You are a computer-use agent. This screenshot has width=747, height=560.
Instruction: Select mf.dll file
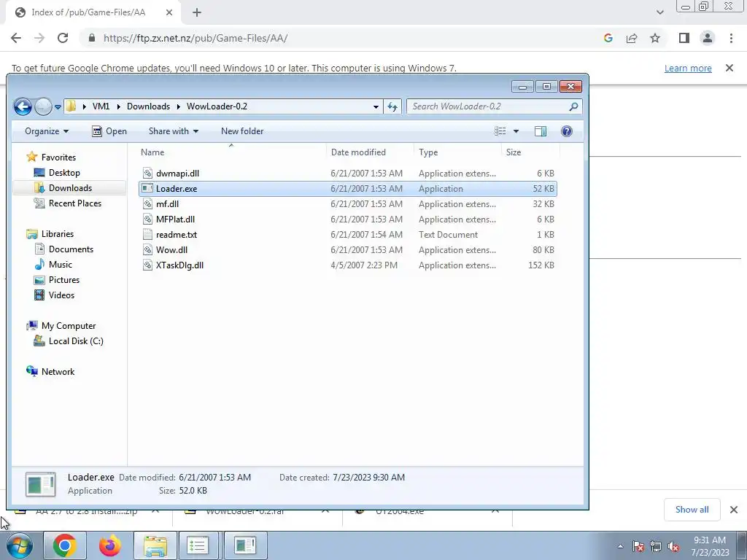point(348,204)
